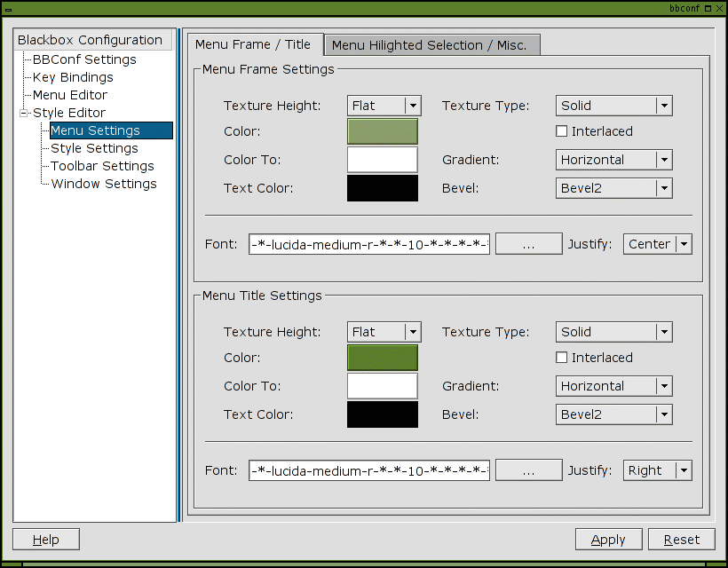This screenshot has height=568, width=728.
Task: Click the Help button
Action: coord(46,540)
